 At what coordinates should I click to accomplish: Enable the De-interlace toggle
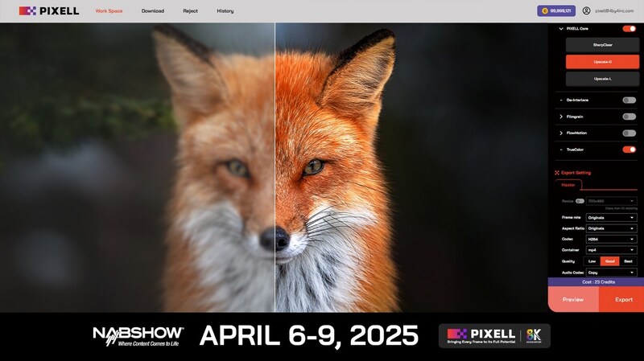point(629,100)
